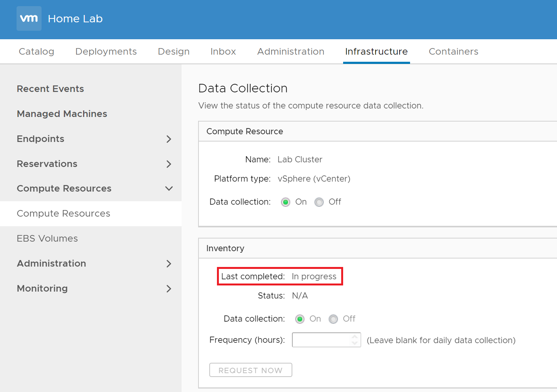The width and height of the screenshot is (557, 392).
Task: Expand the Monitoring sidebar chevron
Action: coord(168,289)
